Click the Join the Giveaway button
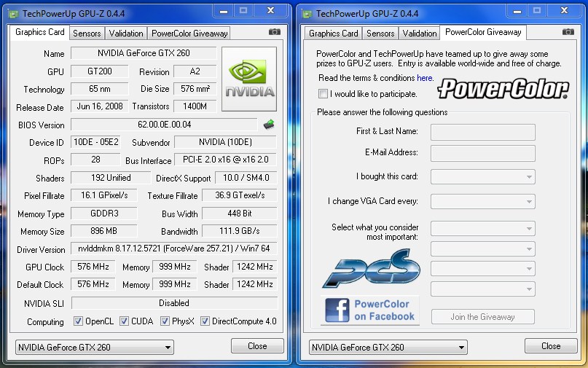The width and height of the screenshot is (588, 368). click(x=482, y=317)
